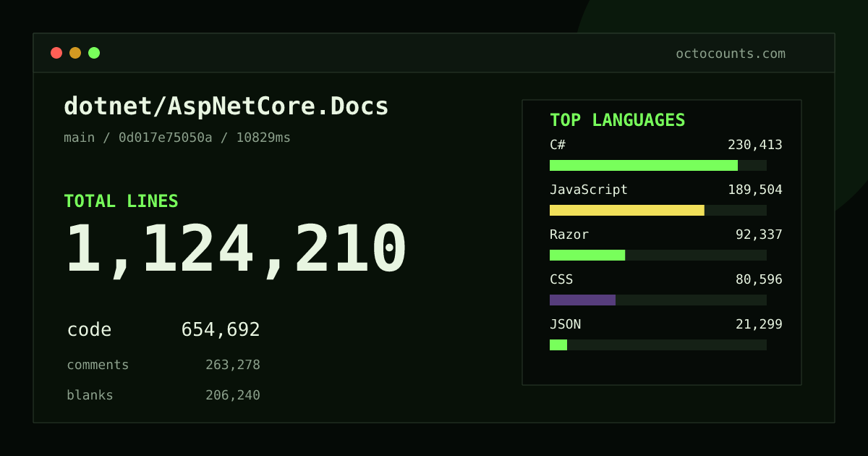Viewport: 868px width, 456px height.
Task: Click the JSON language label
Action: point(565,324)
